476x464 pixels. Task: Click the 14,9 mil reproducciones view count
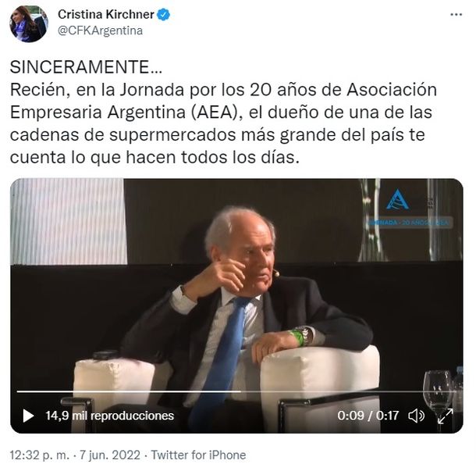[x=109, y=416]
